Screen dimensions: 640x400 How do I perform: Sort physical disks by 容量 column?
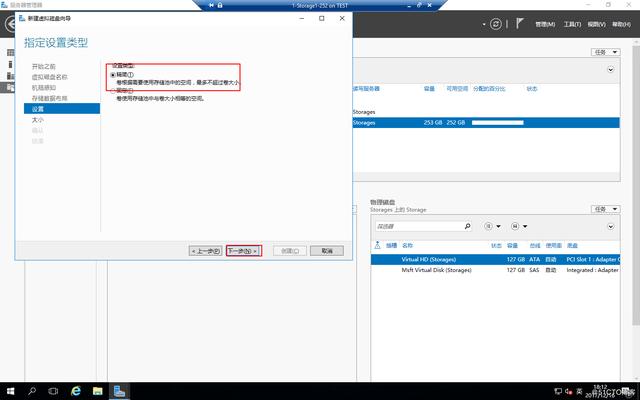click(x=512, y=246)
